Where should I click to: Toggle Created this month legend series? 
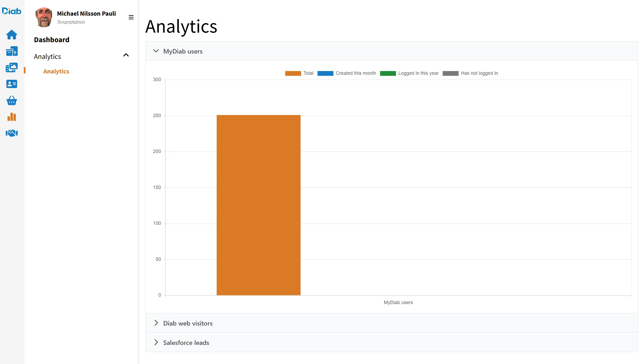point(346,73)
